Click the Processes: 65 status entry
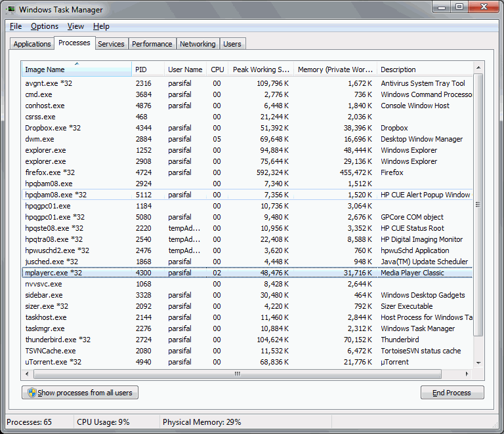 coord(29,422)
